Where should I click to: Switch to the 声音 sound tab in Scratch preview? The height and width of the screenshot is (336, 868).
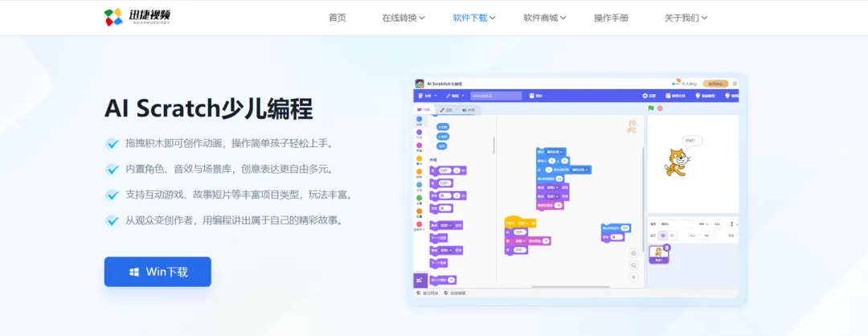(x=469, y=110)
